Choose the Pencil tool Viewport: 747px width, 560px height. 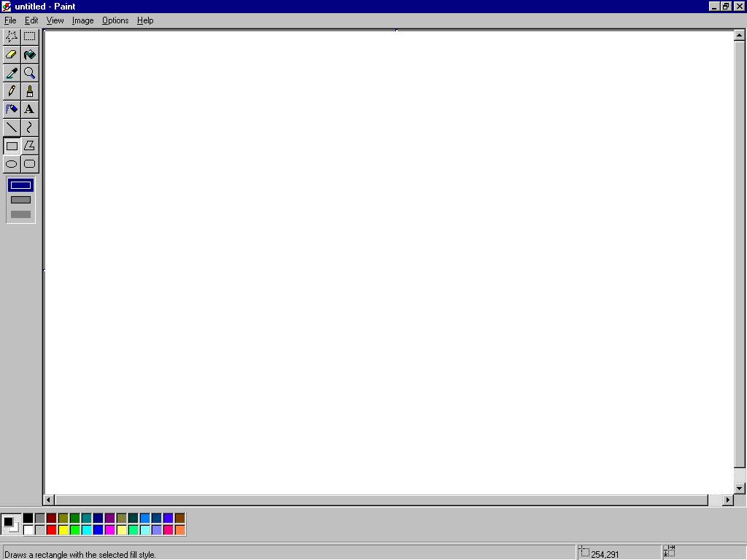[x=12, y=90]
